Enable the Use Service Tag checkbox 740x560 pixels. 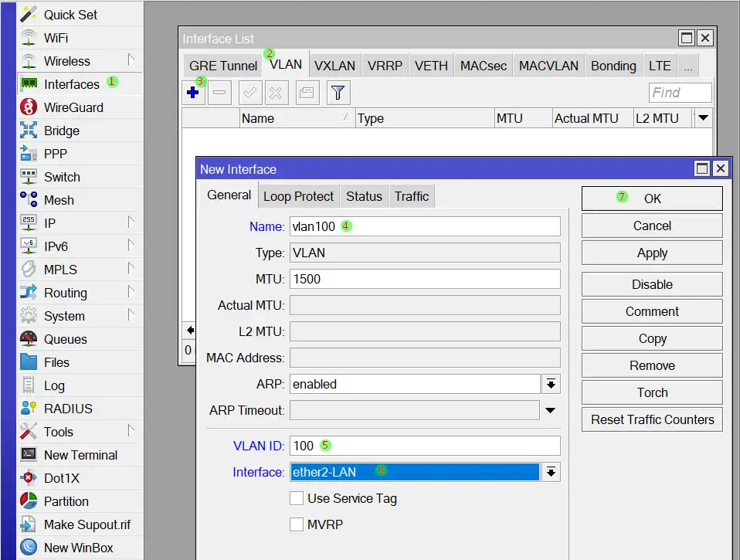[297, 498]
